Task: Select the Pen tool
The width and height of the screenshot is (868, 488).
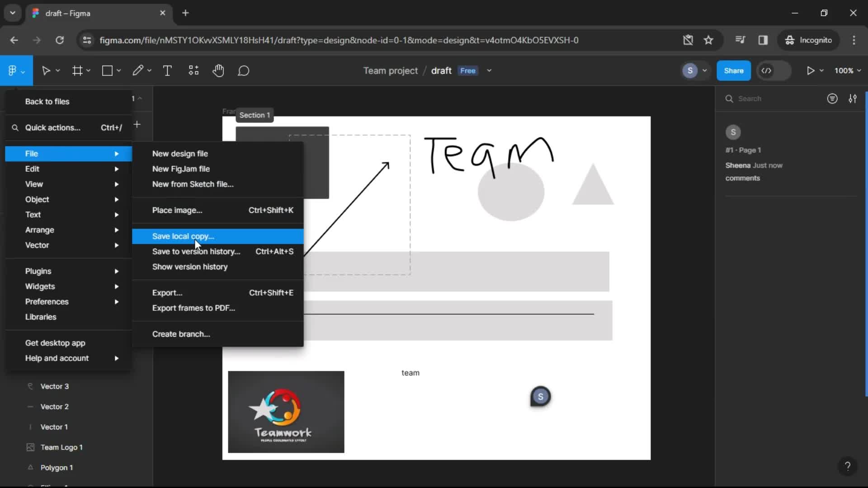Action: 138,70
